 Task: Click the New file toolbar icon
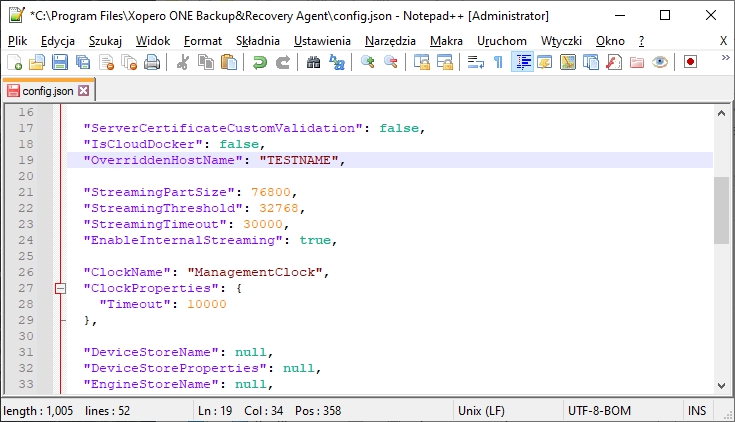tap(14, 62)
